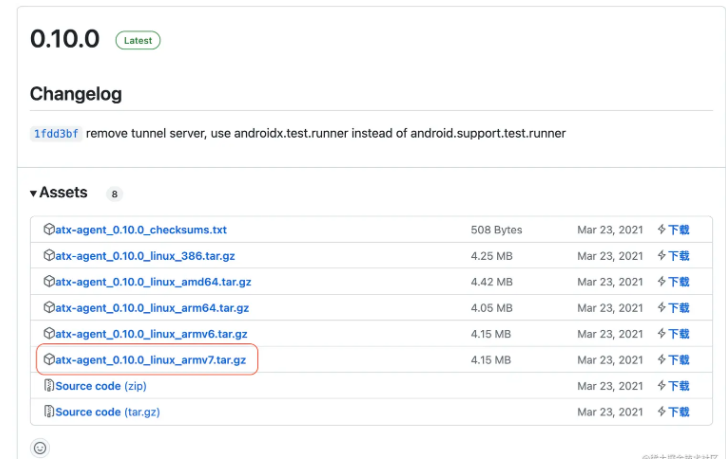Open Source code (zip) link
726x459 pixels.
pos(101,386)
